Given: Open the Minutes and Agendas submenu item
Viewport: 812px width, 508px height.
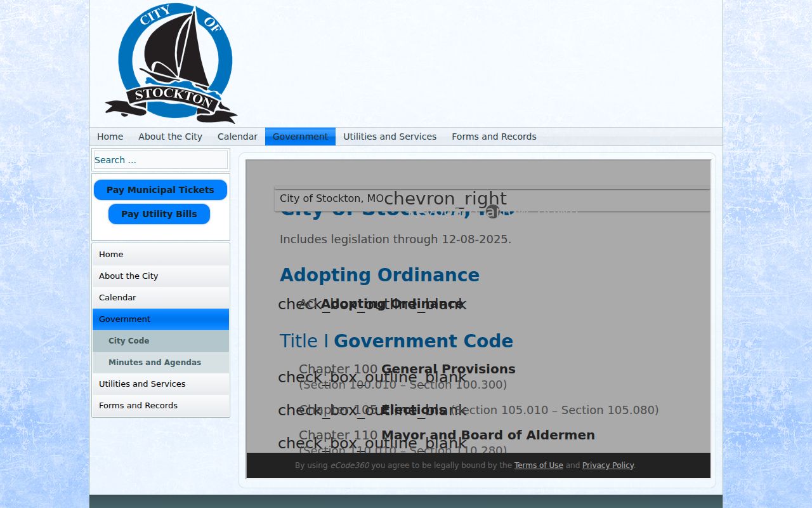Looking at the screenshot, I should (160, 363).
